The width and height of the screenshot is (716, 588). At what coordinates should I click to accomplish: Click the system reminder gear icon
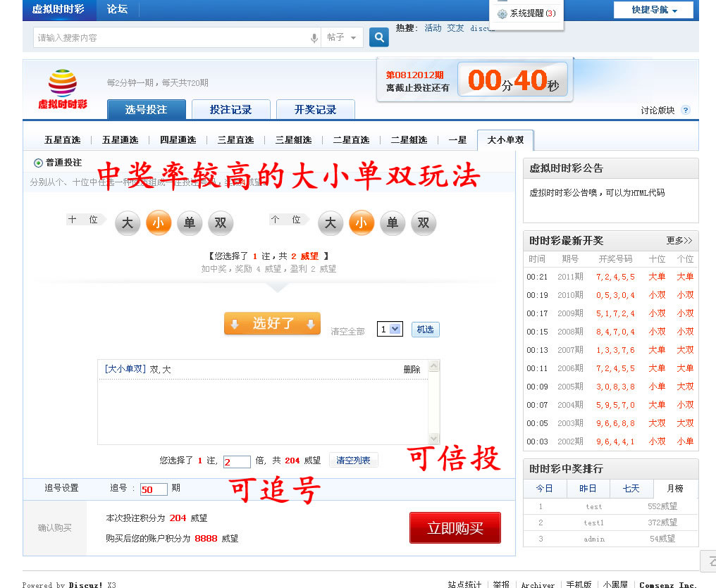click(x=502, y=13)
